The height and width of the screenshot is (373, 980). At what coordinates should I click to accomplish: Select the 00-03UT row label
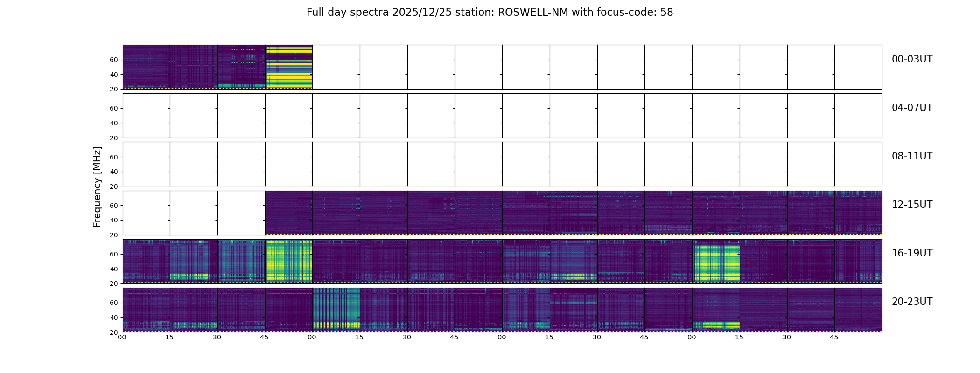[912, 59]
